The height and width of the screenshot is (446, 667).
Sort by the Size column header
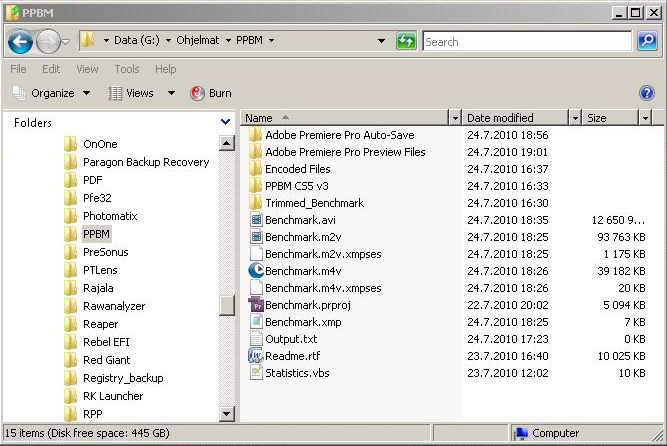[x=611, y=118]
